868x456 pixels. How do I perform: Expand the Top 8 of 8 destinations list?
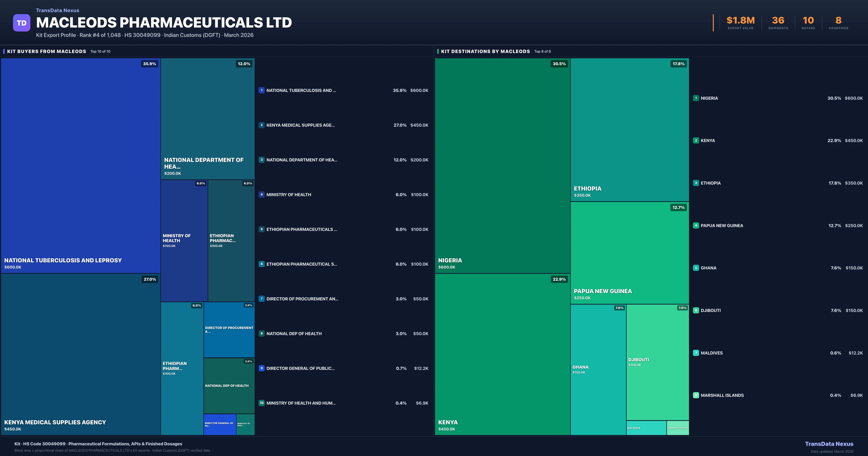542,51
